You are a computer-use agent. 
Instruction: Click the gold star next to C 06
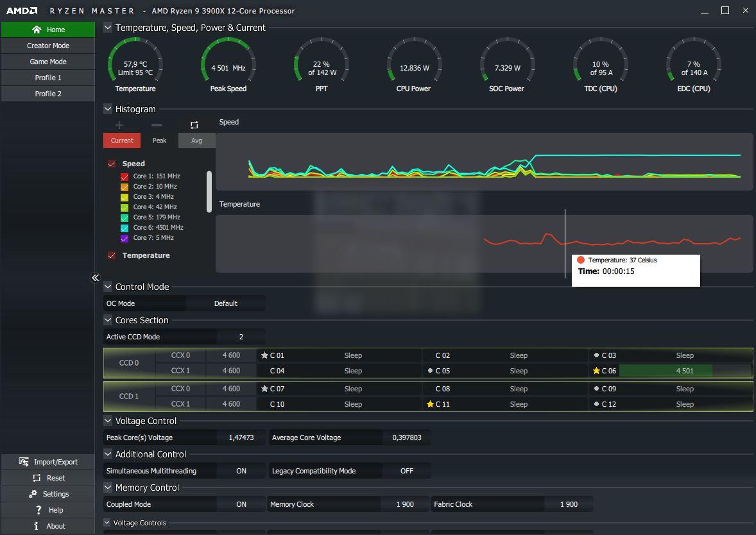pos(596,371)
